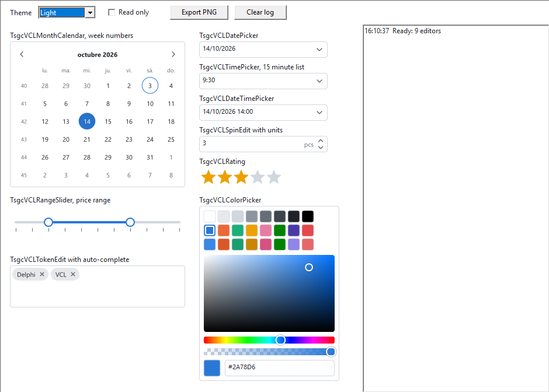Set rating to two stars

tap(225, 177)
